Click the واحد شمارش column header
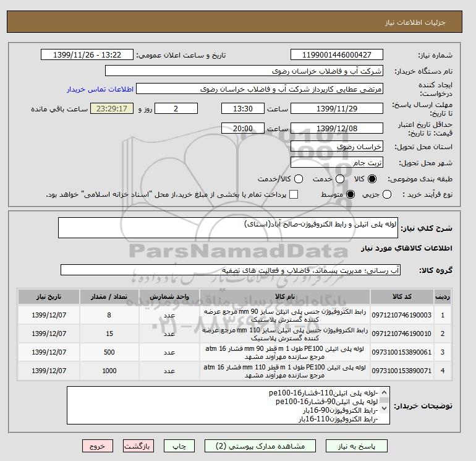 tap(169, 296)
